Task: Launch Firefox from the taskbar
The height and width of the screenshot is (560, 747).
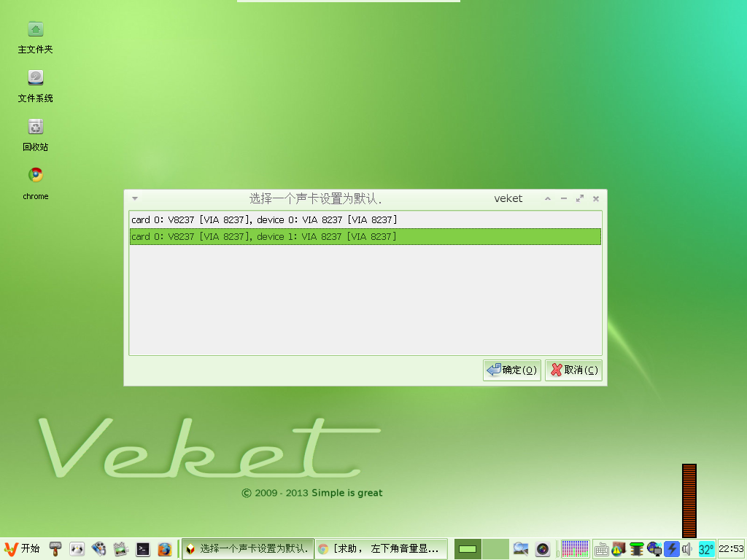Action: 164,549
